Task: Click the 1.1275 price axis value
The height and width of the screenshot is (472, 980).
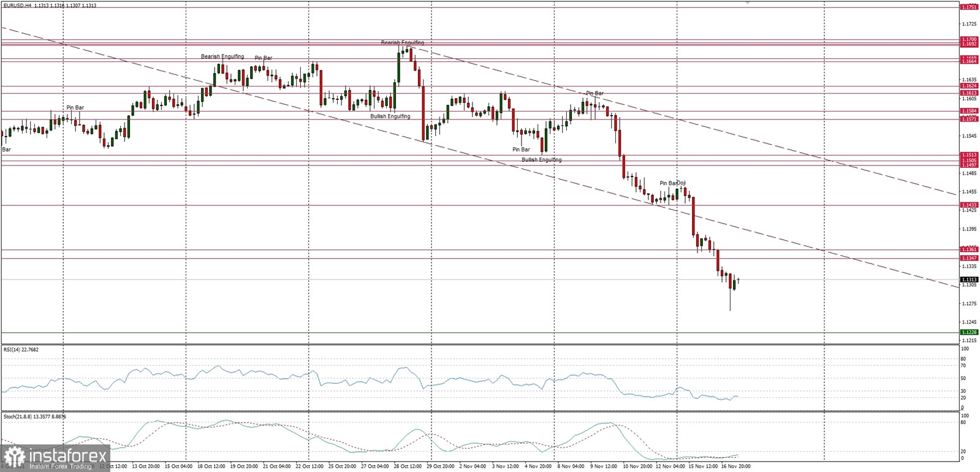Action: 969,304
